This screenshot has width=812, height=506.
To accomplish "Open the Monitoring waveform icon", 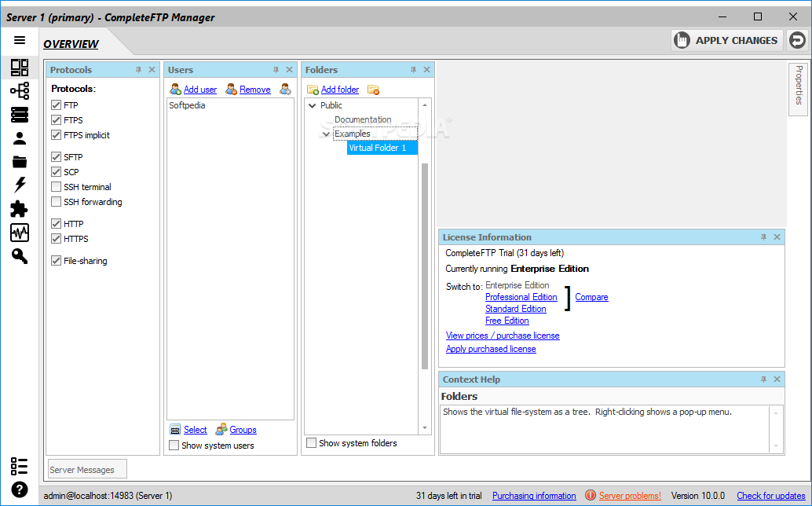I will [20, 233].
